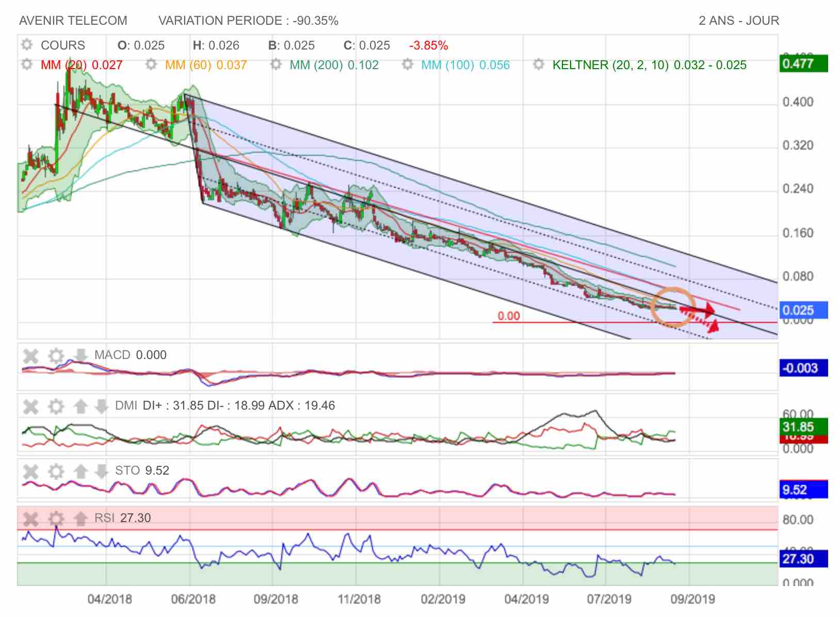Viewport: 840px width, 617px height.
Task: Click the high price H: 0.026
Action: [216, 45]
